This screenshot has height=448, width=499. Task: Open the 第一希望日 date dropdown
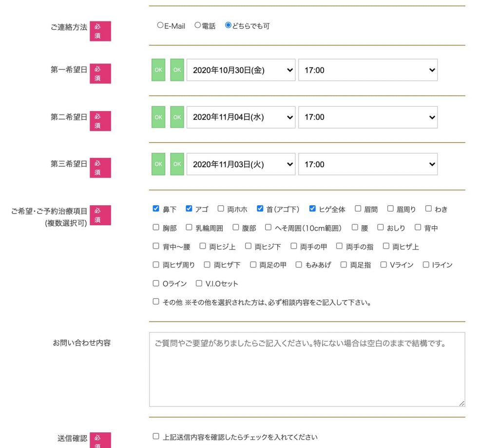tap(241, 70)
